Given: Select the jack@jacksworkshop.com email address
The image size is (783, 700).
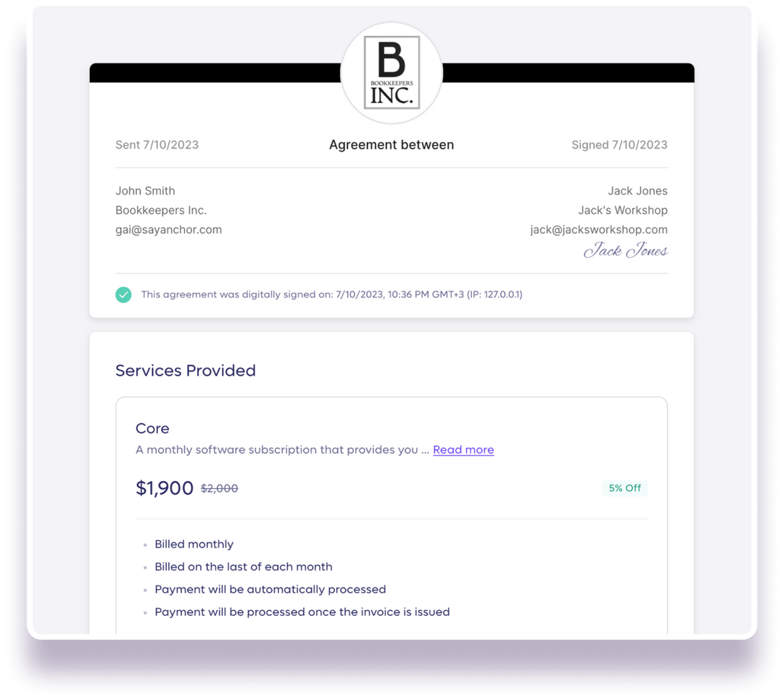Looking at the screenshot, I should coord(599,230).
